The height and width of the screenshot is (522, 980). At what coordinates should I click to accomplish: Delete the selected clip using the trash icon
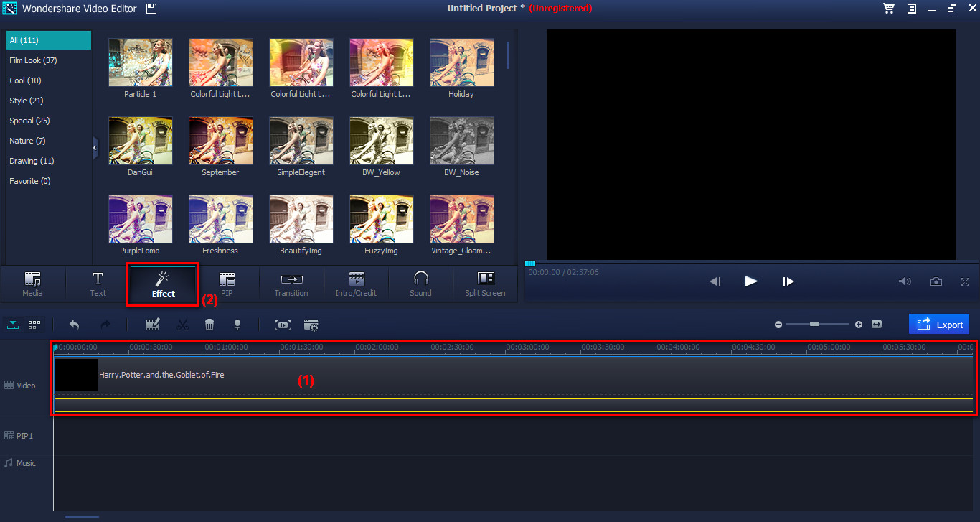(209, 325)
